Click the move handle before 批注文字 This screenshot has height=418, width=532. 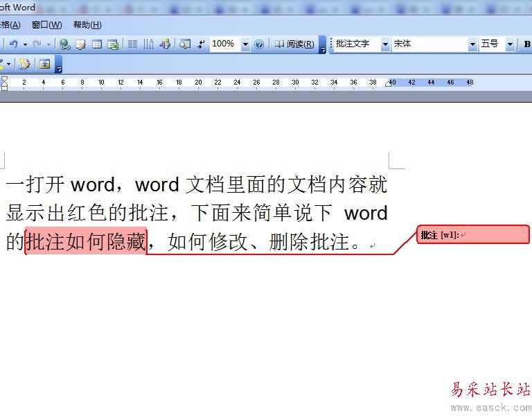pos(331,44)
